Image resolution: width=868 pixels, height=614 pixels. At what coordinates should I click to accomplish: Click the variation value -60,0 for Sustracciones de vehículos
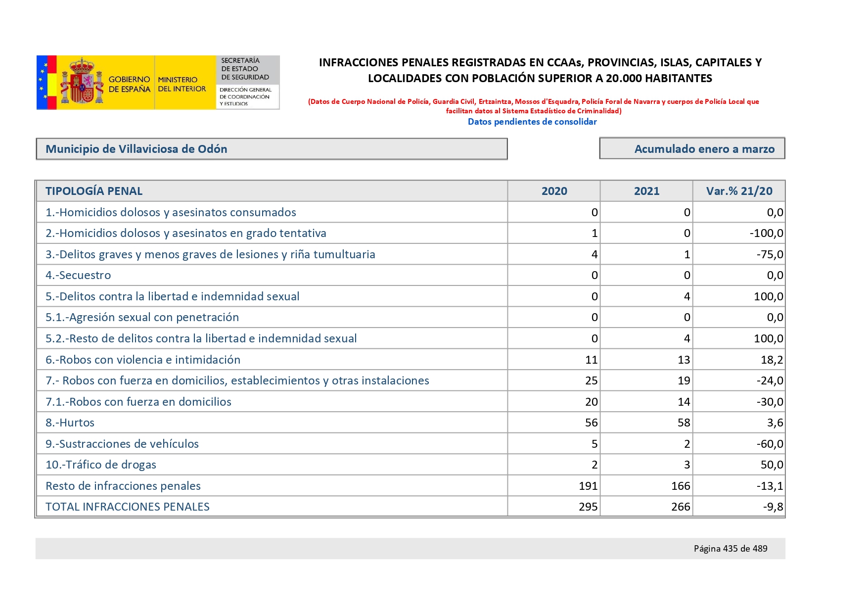770,444
